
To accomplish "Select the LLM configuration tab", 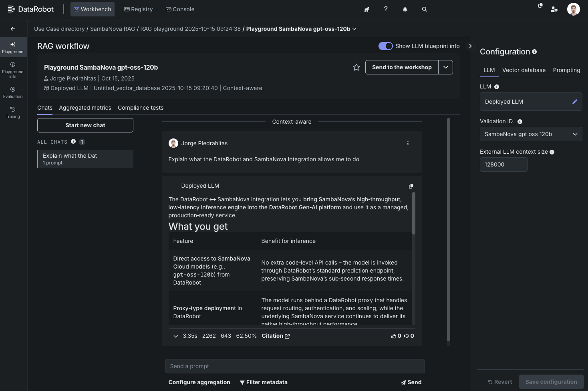I will [489, 70].
